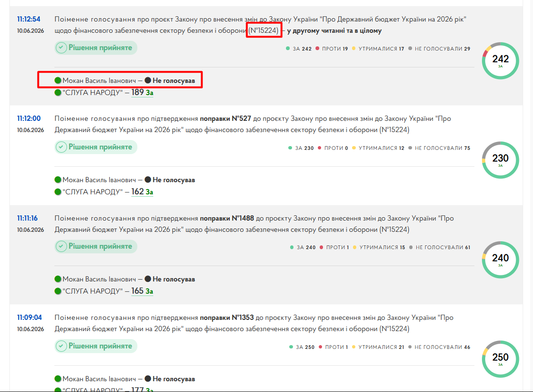This screenshot has width=533, height=392.
Task: Click the "165 За" faction vote link
Action: tap(142, 291)
